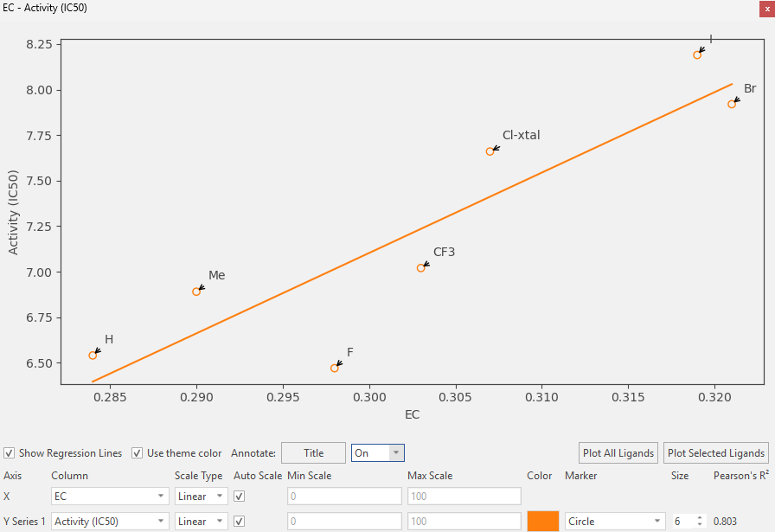Close the EC - Activity plot window

coord(766,8)
